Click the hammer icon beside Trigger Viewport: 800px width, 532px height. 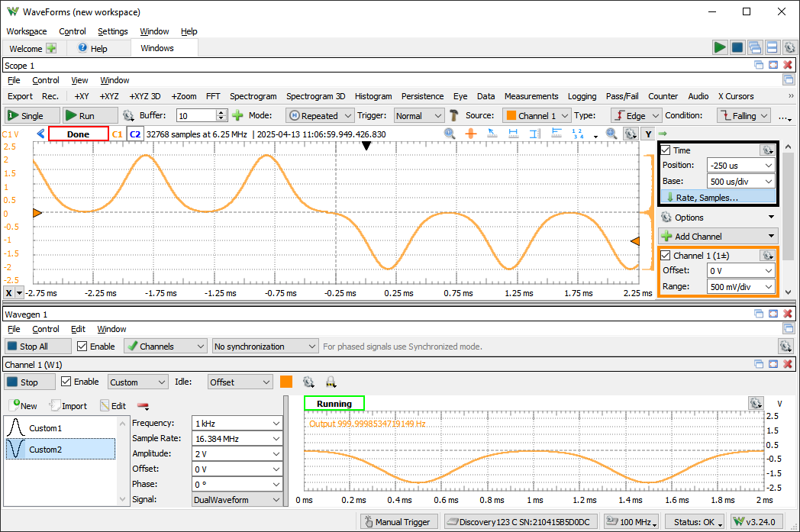point(454,116)
